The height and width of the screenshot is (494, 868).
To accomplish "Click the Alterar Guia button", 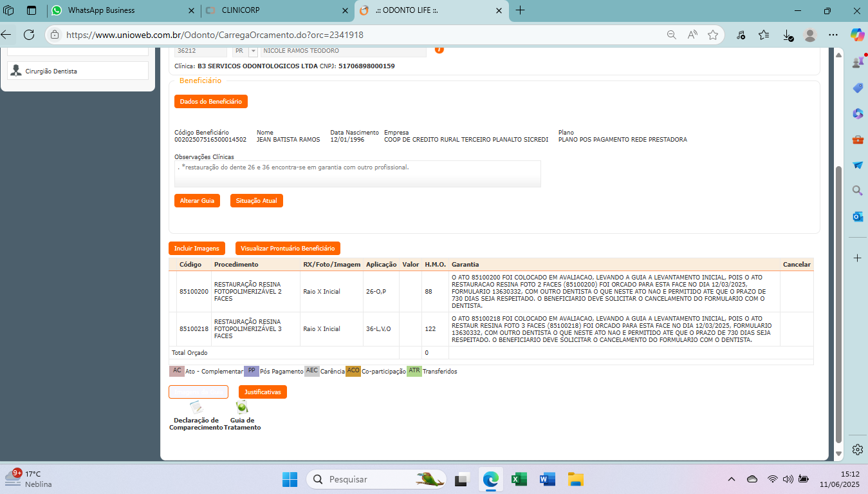I will [x=197, y=201].
